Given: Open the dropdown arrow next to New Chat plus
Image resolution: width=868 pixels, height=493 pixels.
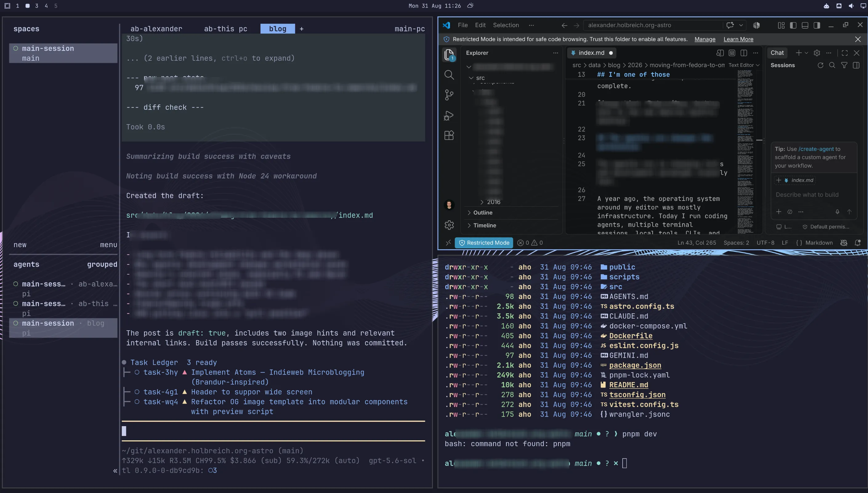Looking at the screenshot, I should coord(806,53).
